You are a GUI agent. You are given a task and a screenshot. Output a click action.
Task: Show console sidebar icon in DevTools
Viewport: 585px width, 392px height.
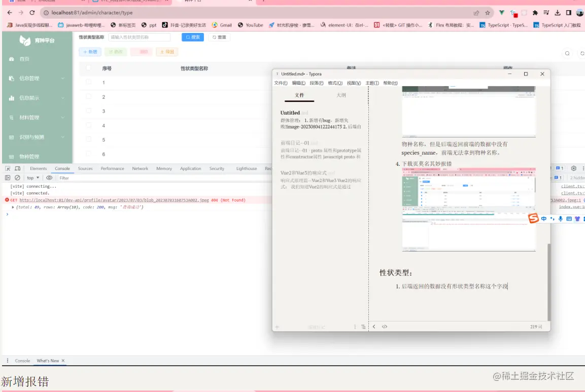(x=8, y=178)
